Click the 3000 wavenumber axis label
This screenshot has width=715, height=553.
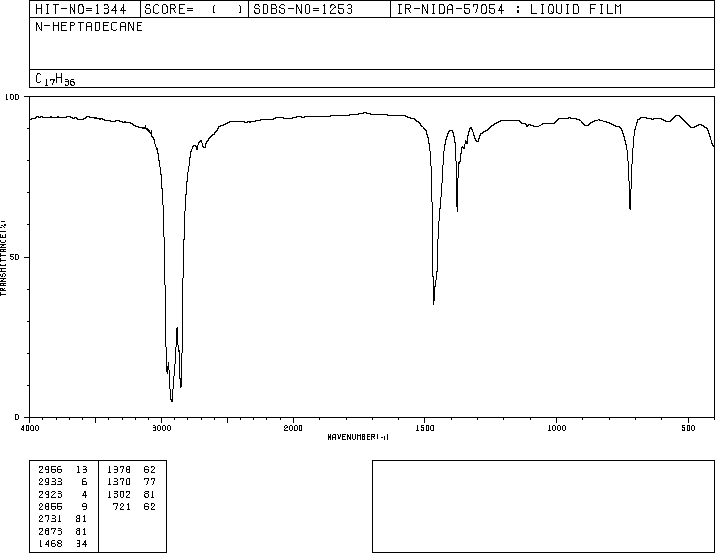click(161, 428)
